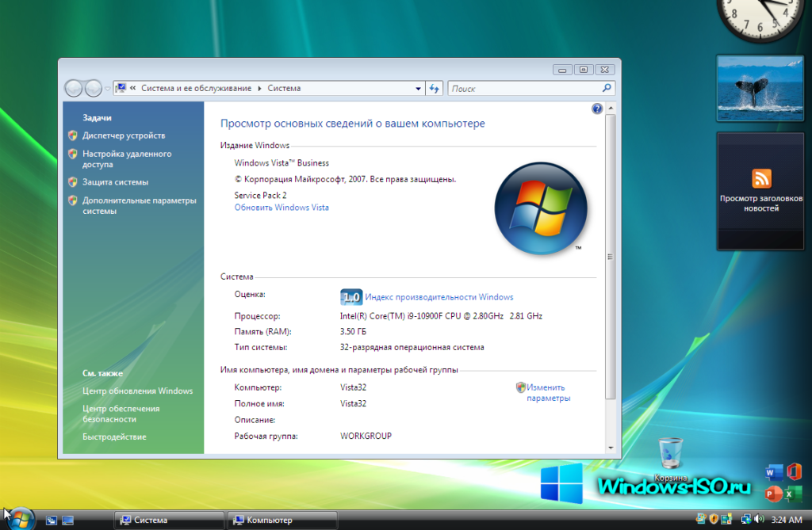The height and width of the screenshot is (530, 812).
Task: Open Центр обеспечения безопасности link
Action: click(121, 414)
